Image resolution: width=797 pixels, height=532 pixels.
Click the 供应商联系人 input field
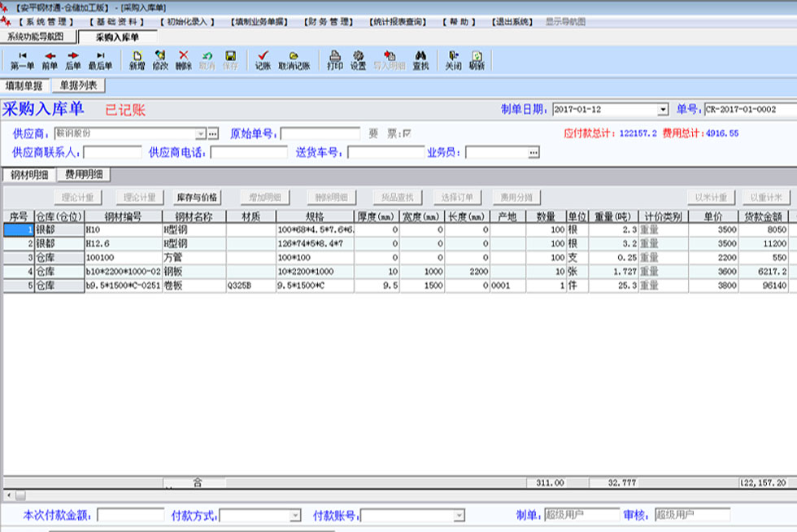pyautogui.click(x=112, y=152)
